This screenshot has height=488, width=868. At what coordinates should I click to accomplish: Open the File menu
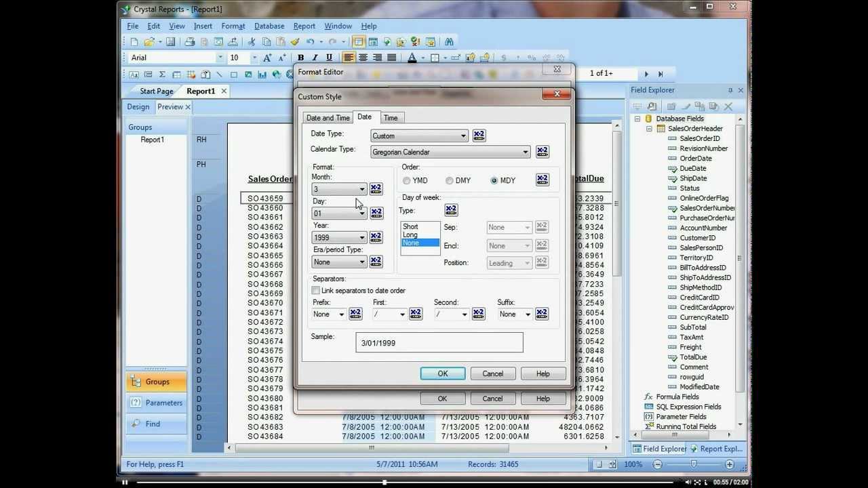click(133, 26)
